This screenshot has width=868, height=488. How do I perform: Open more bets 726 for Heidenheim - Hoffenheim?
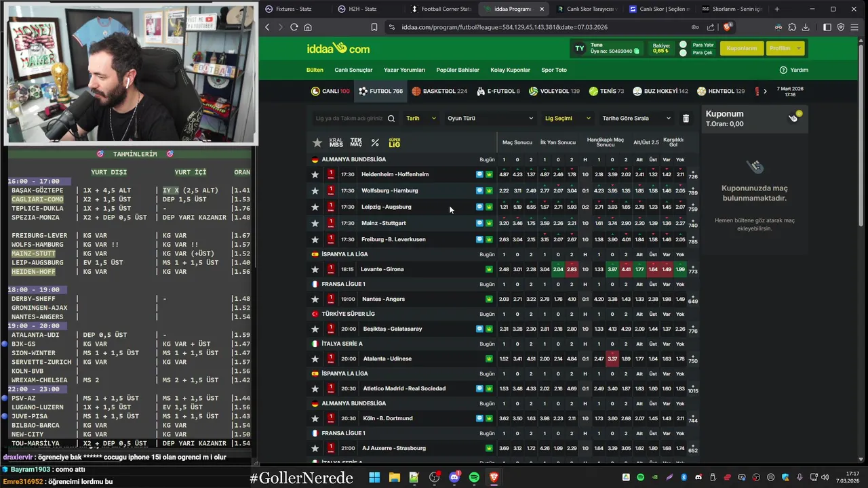click(x=693, y=175)
